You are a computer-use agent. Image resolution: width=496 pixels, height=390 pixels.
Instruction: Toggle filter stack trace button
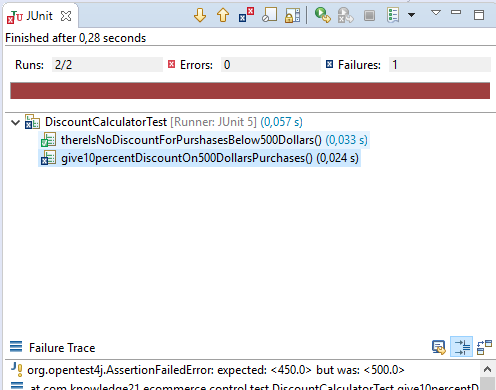click(x=461, y=347)
